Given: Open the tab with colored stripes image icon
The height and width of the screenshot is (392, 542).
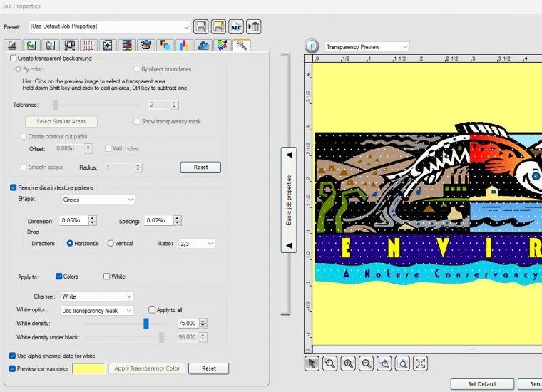Looking at the screenshot, I should 127,45.
